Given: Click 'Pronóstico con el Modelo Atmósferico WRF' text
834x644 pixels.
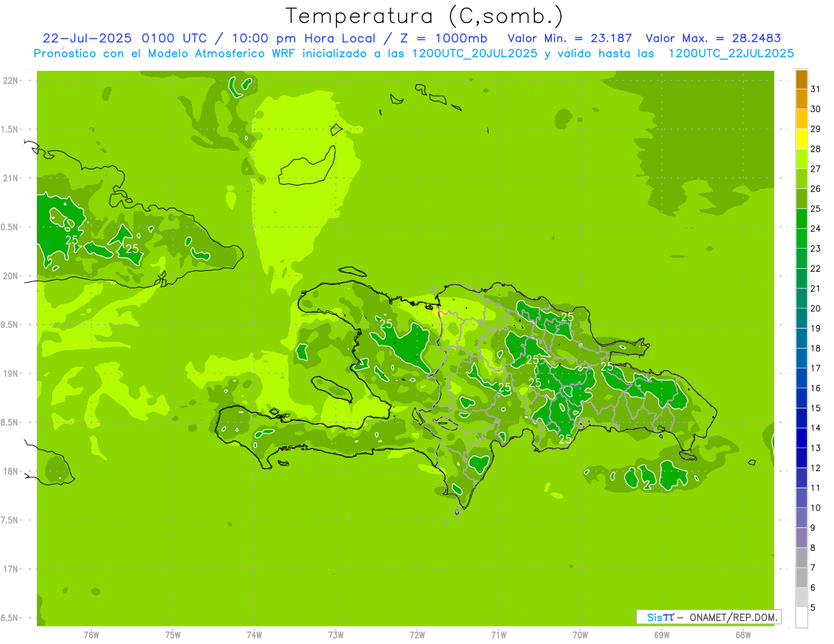Looking at the screenshot, I should coord(165,53).
